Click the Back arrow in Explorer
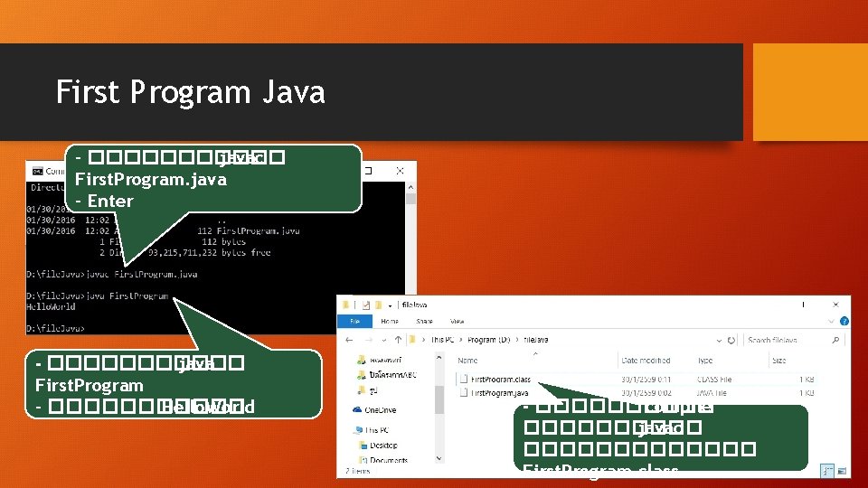Image resolution: width=868 pixels, height=488 pixels. 349,340
